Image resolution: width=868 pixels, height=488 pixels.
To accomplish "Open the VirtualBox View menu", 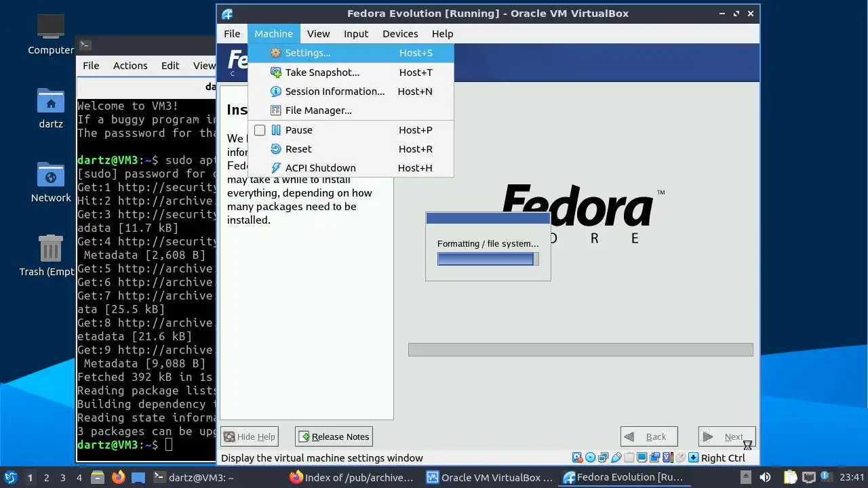I will [x=318, y=34].
